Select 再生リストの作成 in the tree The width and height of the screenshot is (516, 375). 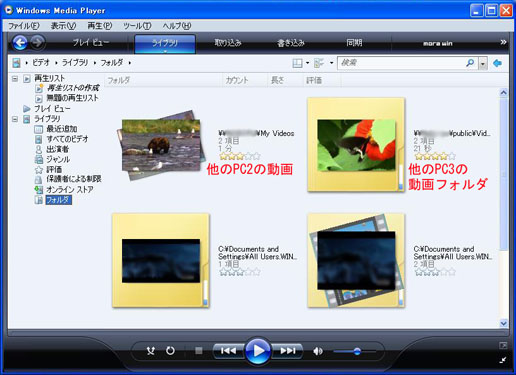click(73, 88)
